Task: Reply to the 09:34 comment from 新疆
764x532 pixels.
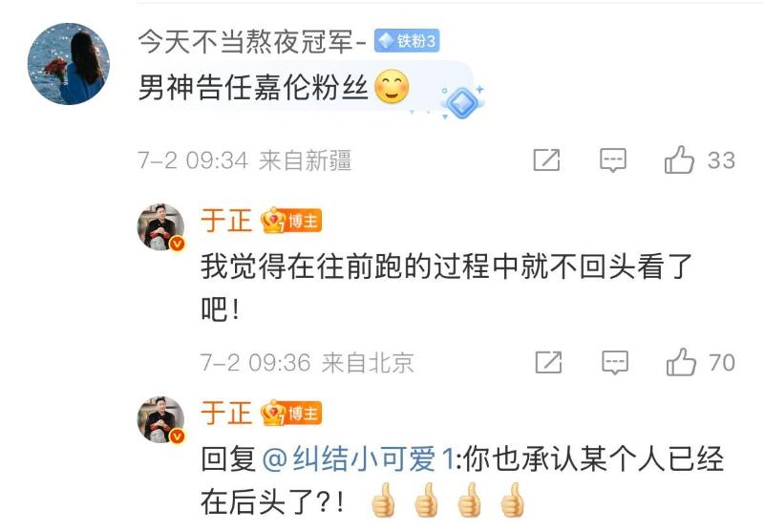Action: 612,160
